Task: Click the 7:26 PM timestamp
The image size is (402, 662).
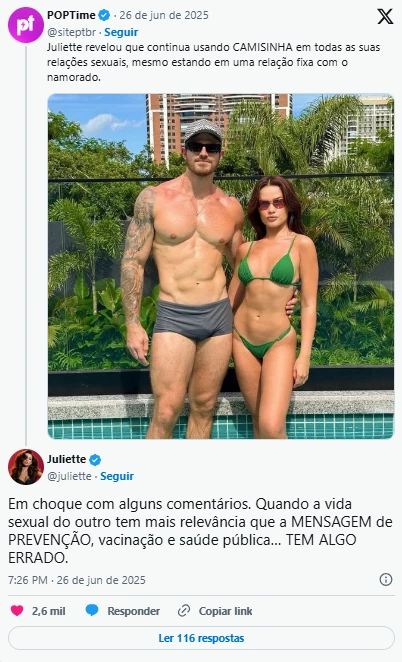Action: tap(28, 580)
